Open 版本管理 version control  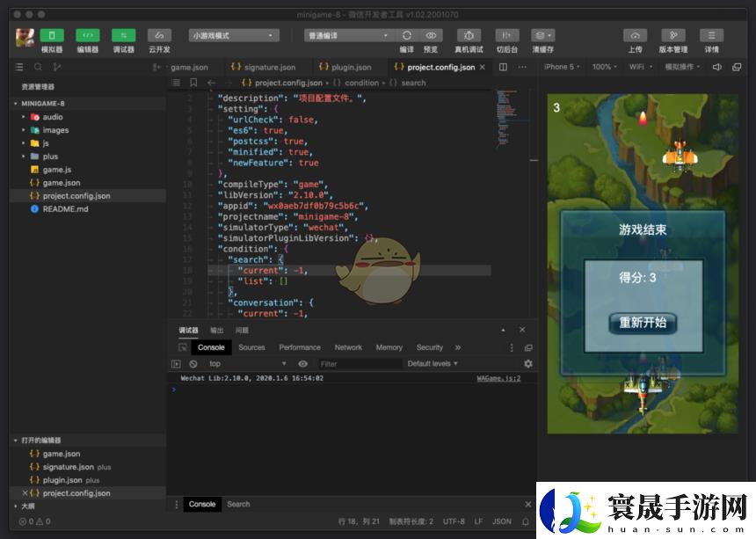click(x=673, y=35)
